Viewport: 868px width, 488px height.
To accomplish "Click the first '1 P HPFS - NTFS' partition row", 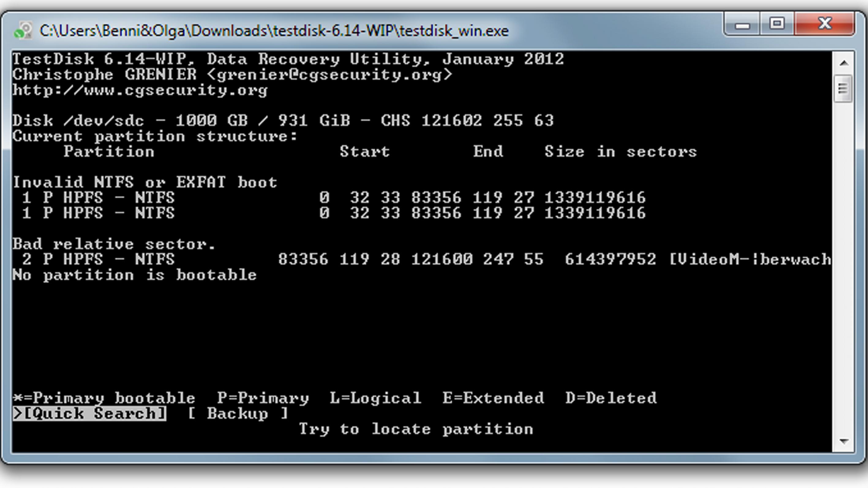I will [x=98, y=197].
